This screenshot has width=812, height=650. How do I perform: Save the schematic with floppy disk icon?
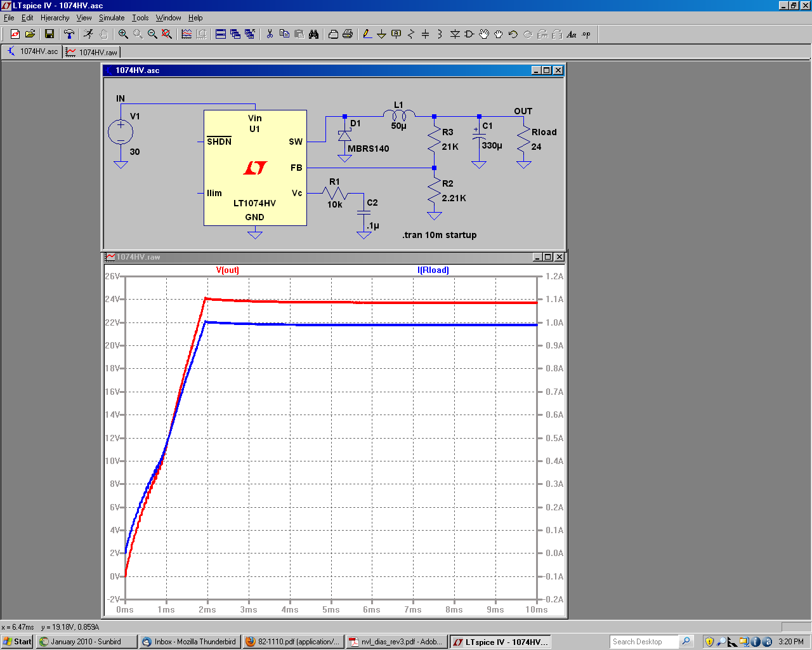point(49,34)
